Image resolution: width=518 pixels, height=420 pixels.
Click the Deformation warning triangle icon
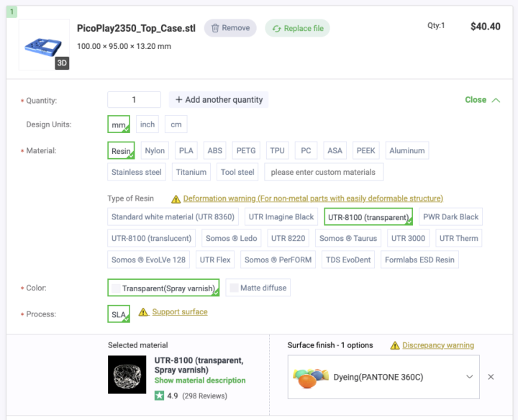[175, 198]
